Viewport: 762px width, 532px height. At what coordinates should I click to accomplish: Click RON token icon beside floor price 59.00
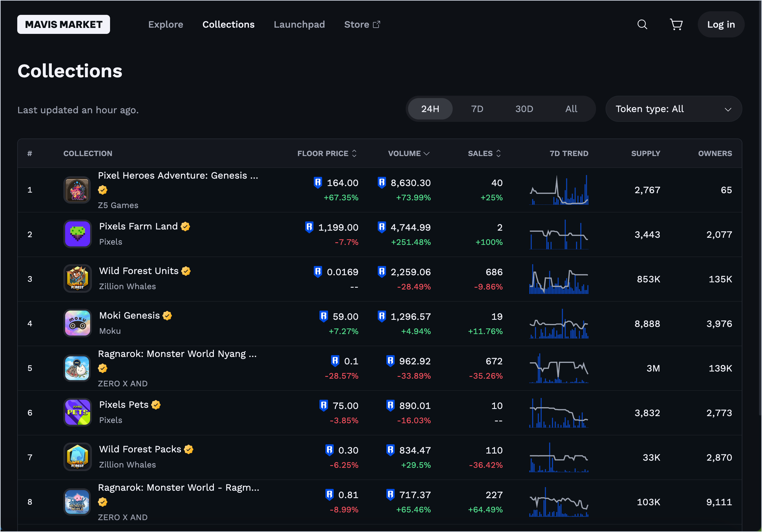click(324, 317)
